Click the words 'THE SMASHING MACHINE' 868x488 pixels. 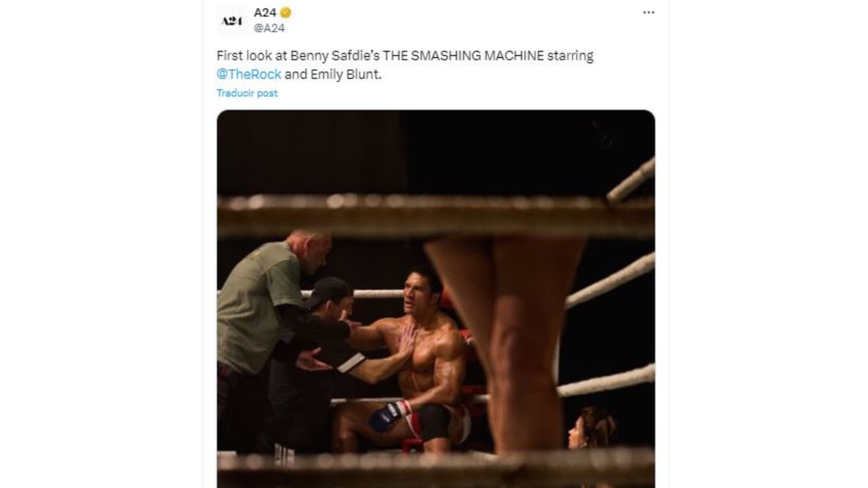pyautogui.click(x=468, y=56)
